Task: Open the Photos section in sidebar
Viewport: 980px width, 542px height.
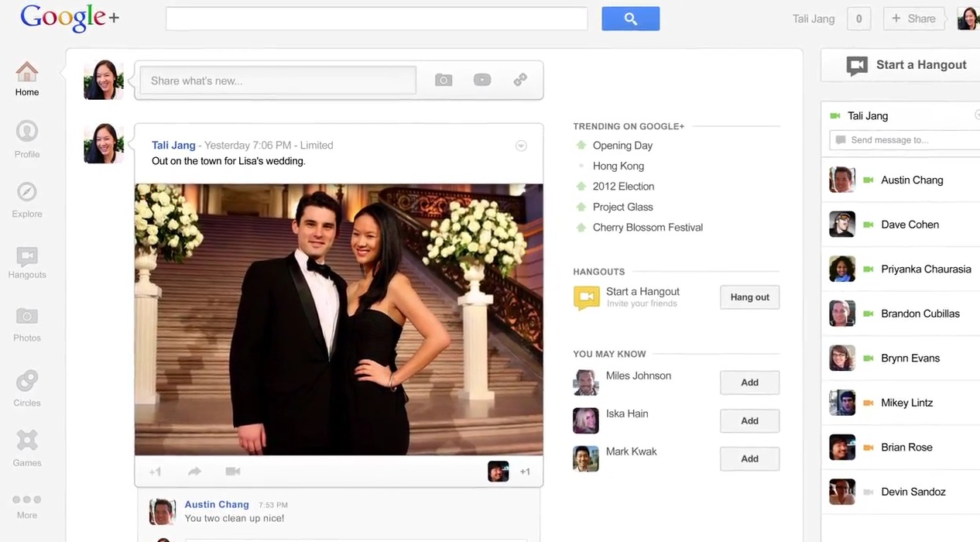Action: pyautogui.click(x=27, y=324)
